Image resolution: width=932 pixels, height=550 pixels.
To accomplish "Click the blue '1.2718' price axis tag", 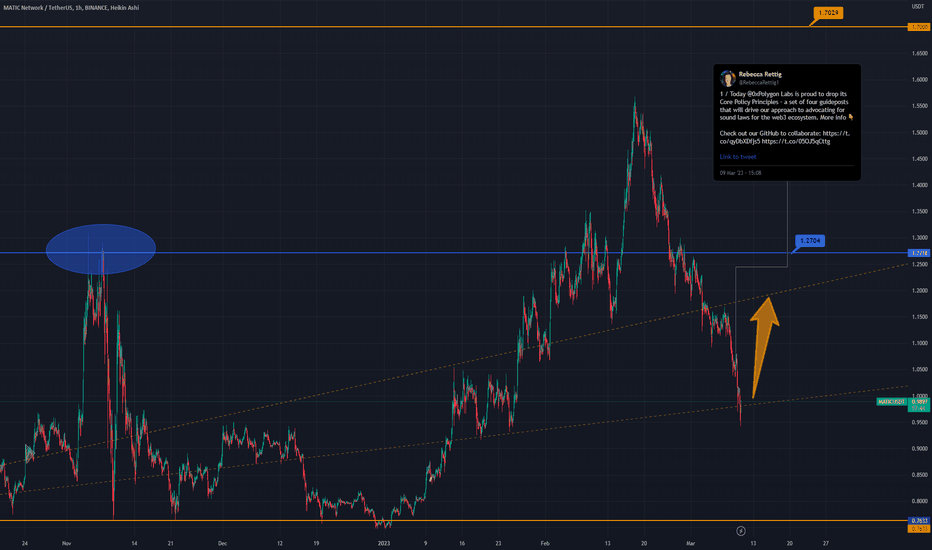I will point(918,253).
